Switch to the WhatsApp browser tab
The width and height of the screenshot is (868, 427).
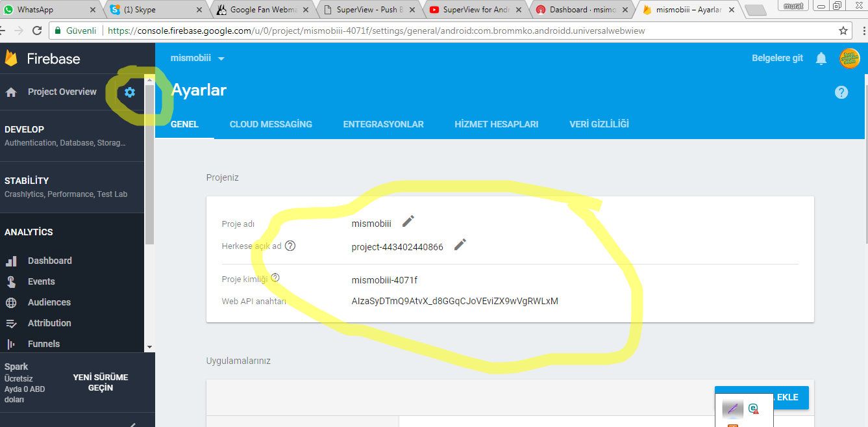click(51, 10)
